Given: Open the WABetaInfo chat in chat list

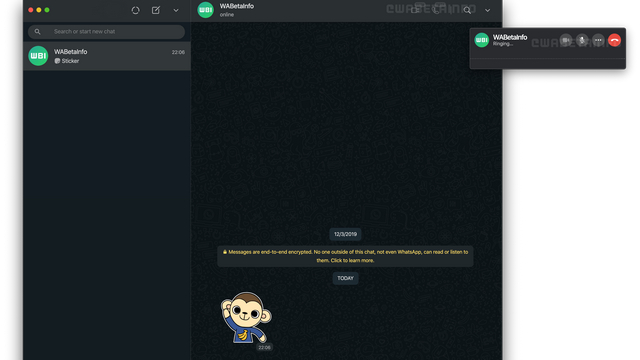Looking at the screenshot, I should [x=107, y=56].
